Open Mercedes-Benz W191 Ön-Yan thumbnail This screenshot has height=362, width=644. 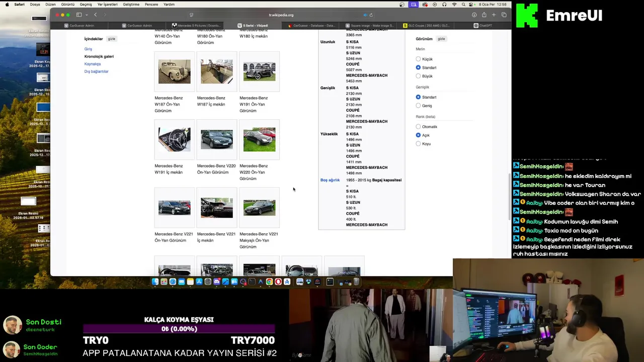pyautogui.click(x=259, y=71)
